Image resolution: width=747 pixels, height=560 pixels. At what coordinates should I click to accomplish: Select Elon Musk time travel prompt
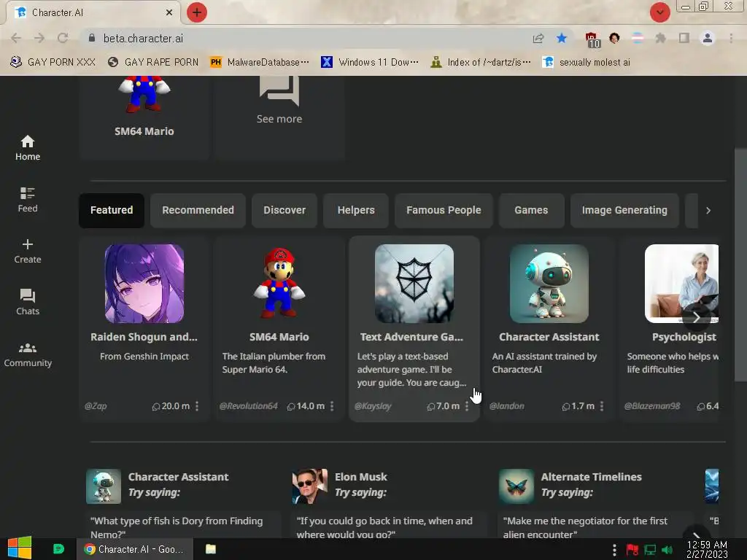[x=388, y=526]
